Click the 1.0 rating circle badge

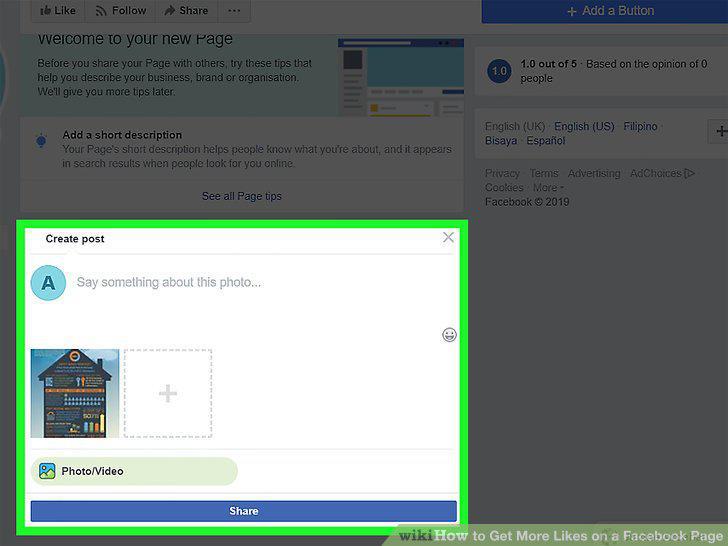coord(499,71)
